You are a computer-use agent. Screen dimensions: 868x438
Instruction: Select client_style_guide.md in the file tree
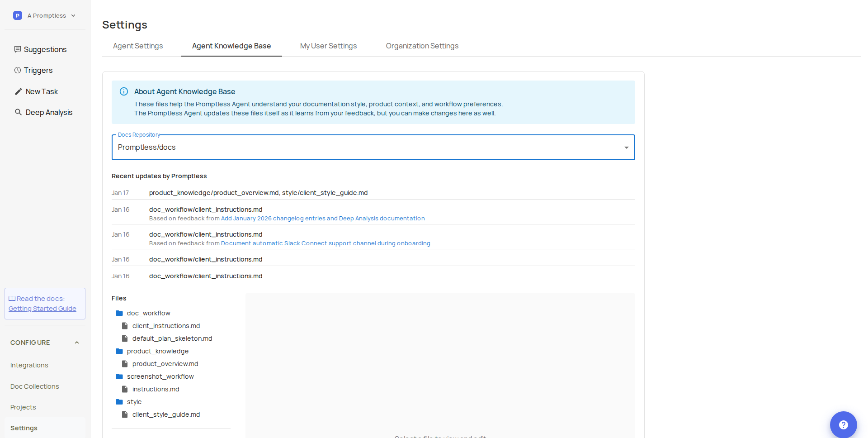click(x=166, y=414)
